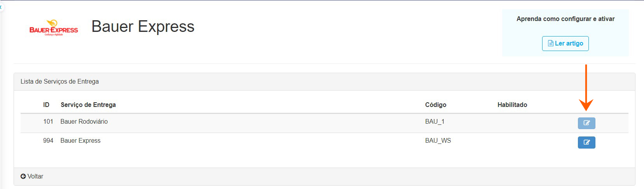Click the Aprenda como configurar e ativar text
Image resolution: width=644 pixels, height=189 pixels.
click(x=565, y=19)
